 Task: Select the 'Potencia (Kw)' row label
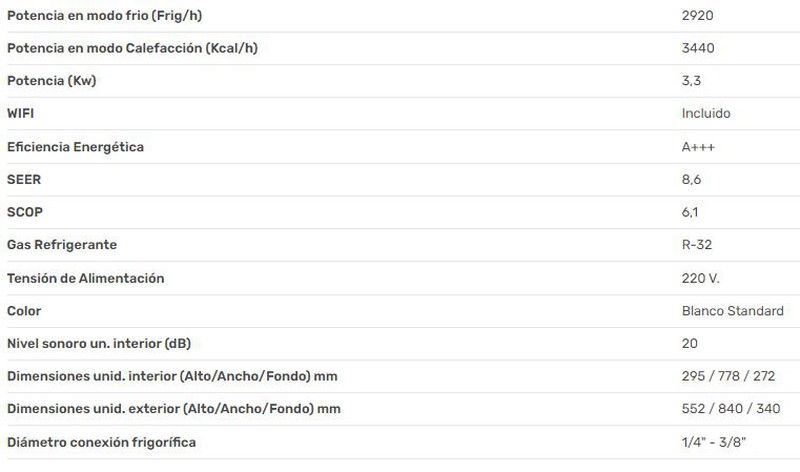(x=52, y=81)
